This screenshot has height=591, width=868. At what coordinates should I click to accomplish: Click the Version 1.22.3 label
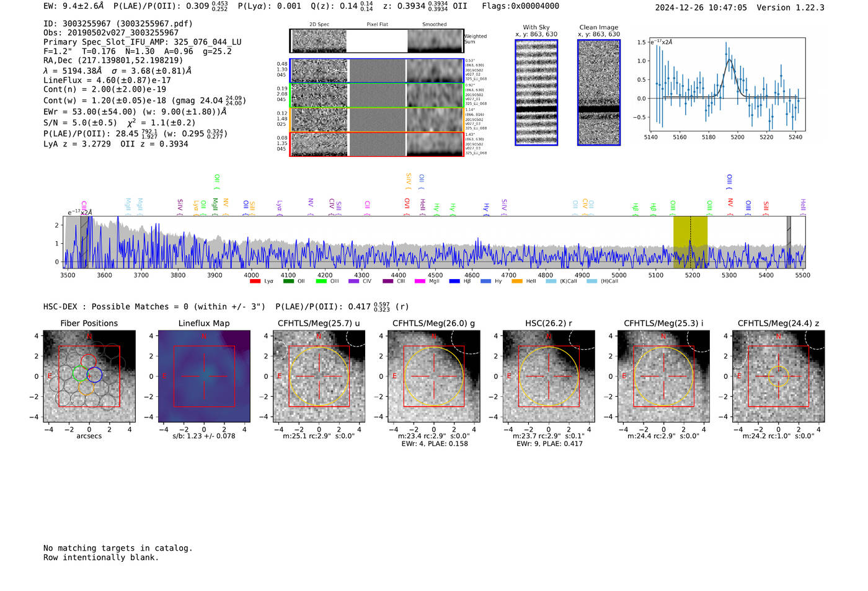(790, 7)
